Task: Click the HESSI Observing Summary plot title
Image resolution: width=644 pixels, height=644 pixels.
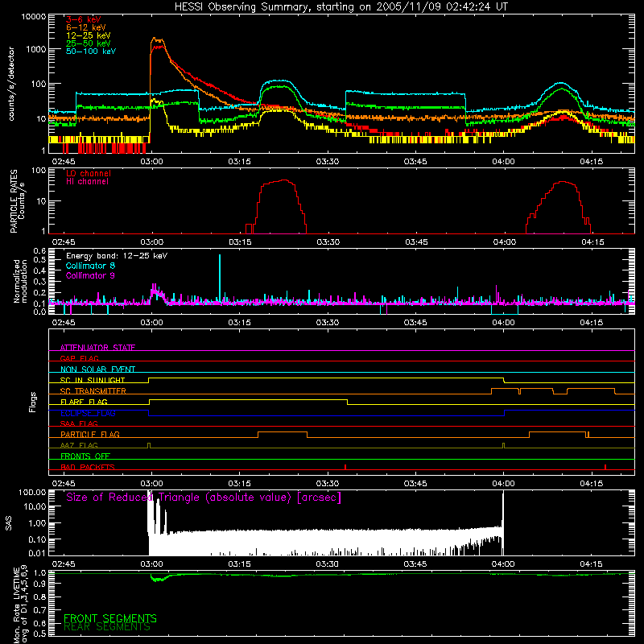Action: click(x=341, y=7)
